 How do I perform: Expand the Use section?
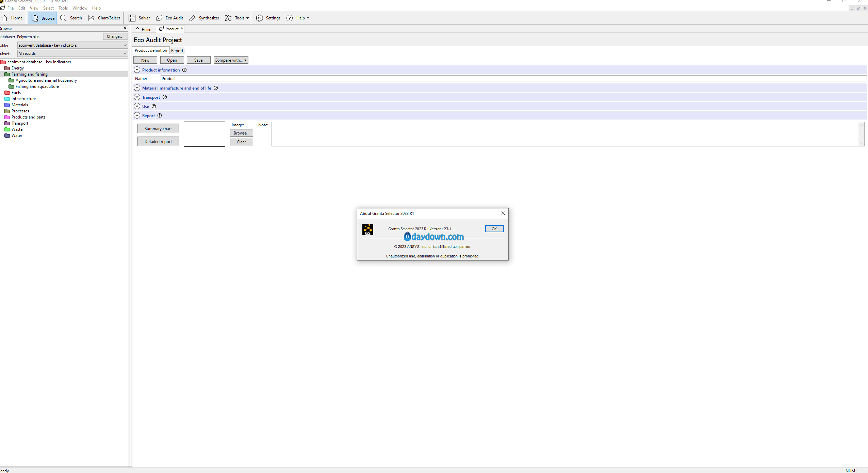[137, 106]
